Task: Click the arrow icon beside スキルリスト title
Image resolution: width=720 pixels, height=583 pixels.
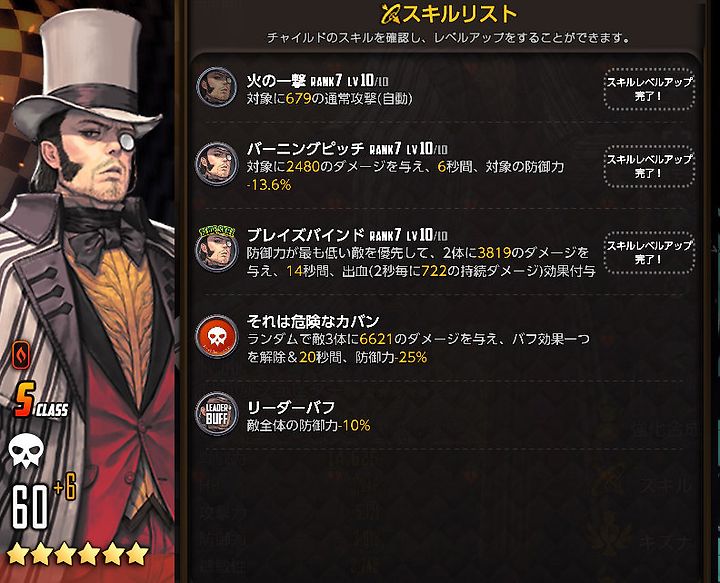Action: (392, 15)
